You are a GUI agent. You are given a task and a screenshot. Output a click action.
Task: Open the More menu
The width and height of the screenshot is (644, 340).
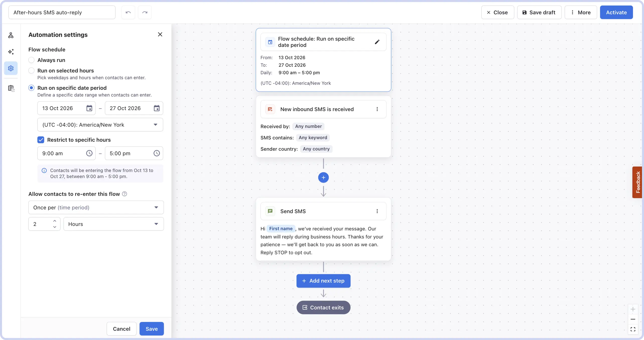click(x=581, y=12)
